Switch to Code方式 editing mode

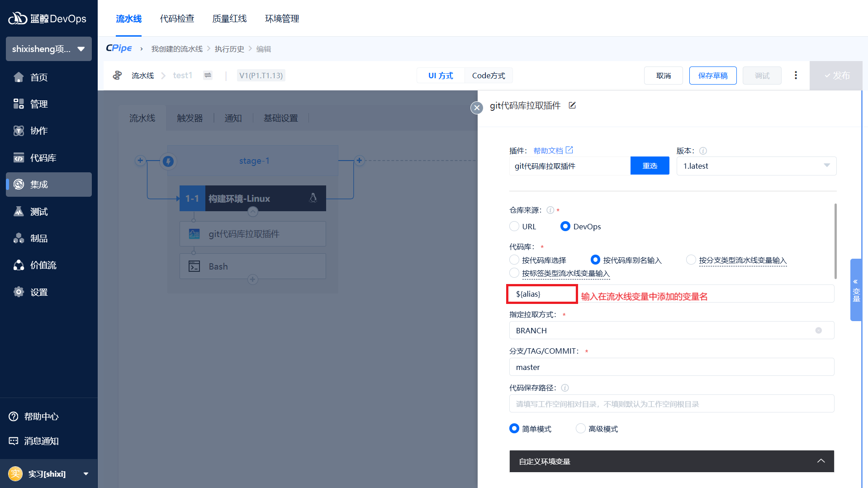[x=489, y=76]
